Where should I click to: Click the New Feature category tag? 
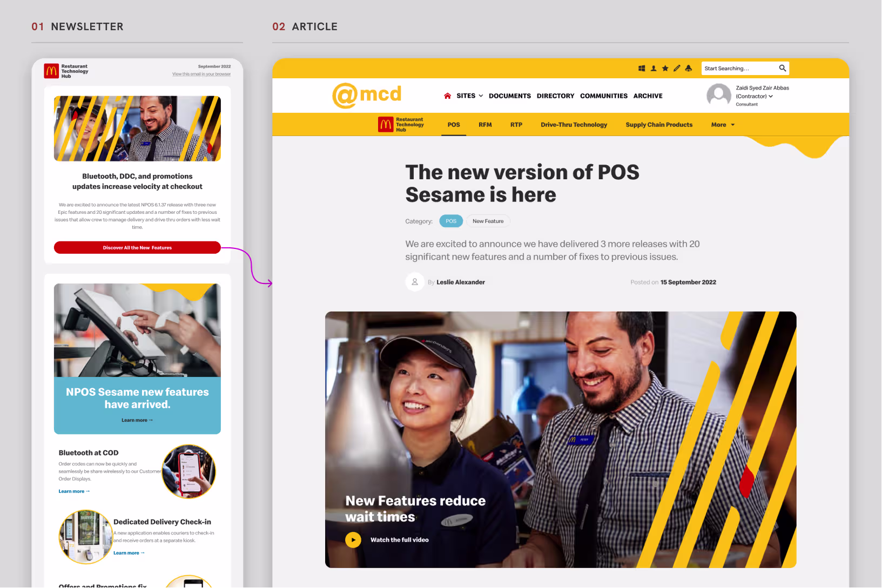(488, 221)
